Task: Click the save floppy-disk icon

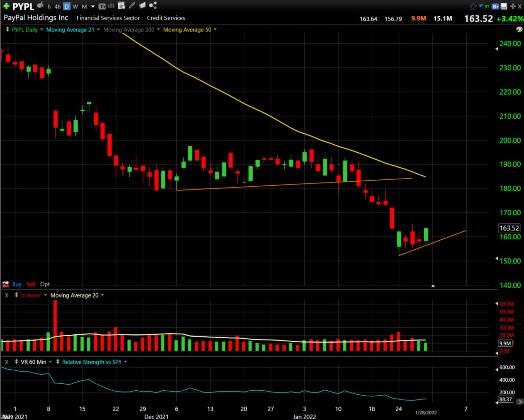Action: (504, 7)
